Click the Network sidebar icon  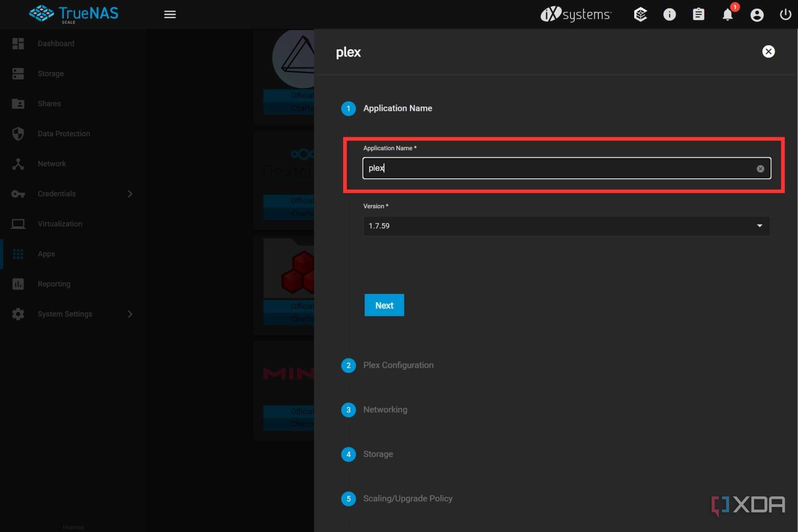pyautogui.click(x=18, y=163)
